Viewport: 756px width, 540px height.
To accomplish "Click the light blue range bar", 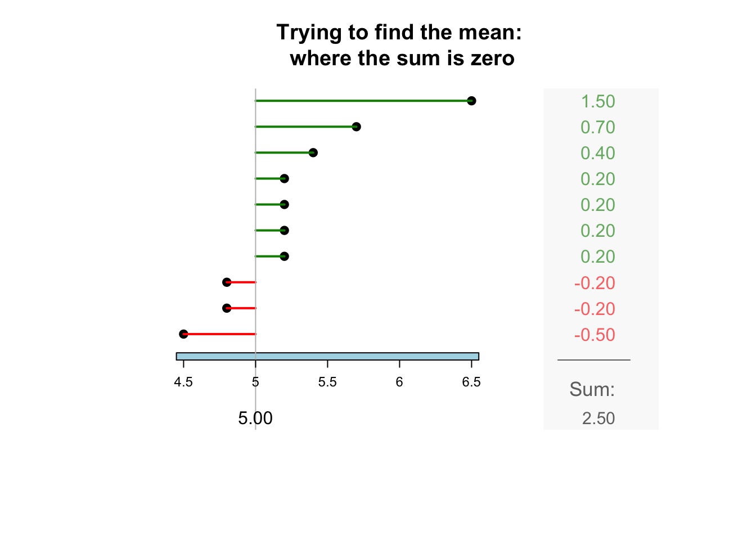I will click(327, 356).
